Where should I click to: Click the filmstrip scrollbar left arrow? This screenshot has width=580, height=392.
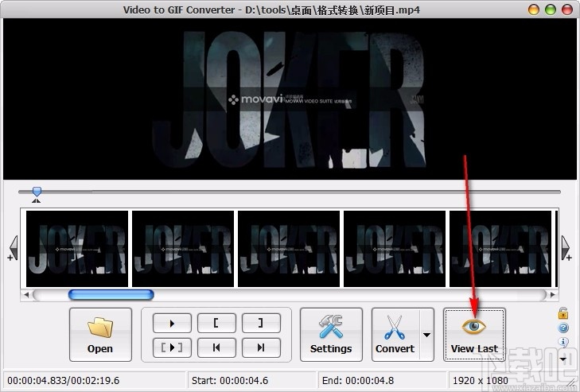point(26,295)
